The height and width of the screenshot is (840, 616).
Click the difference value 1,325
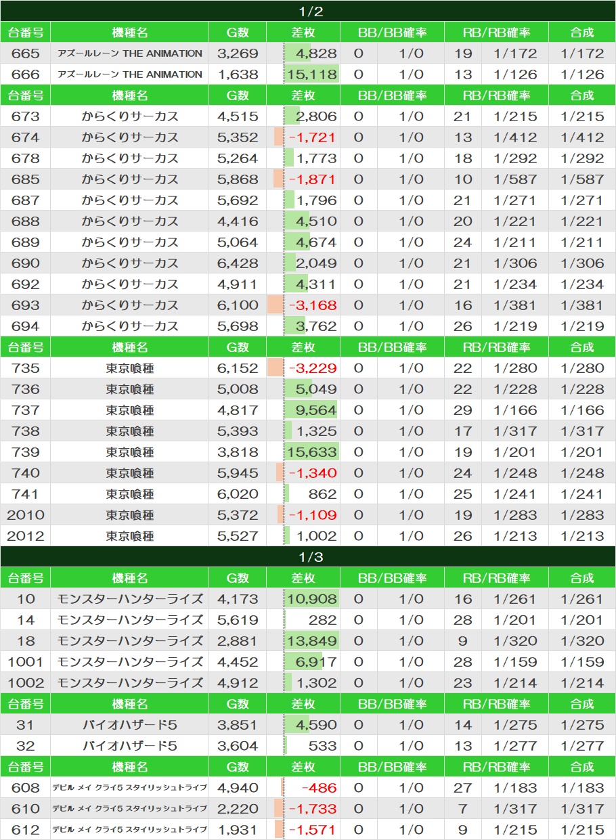316,431
